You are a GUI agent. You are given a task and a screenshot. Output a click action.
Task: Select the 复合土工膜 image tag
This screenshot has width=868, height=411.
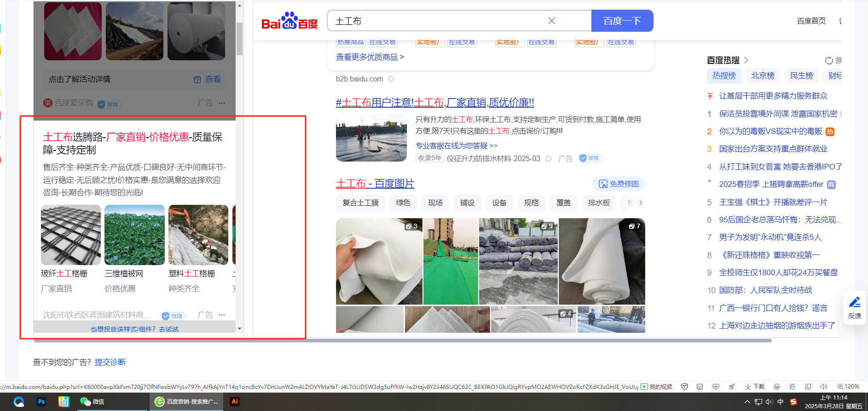[x=360, y=203]
